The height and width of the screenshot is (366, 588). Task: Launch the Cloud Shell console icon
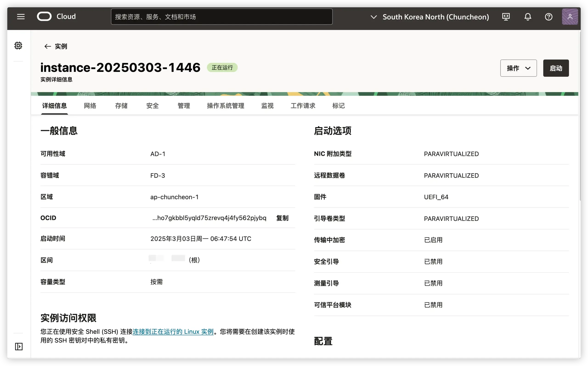pos(506,17)
